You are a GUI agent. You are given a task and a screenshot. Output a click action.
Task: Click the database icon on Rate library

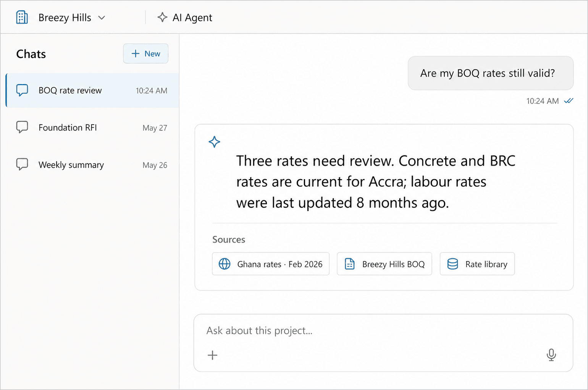(453, 264)
